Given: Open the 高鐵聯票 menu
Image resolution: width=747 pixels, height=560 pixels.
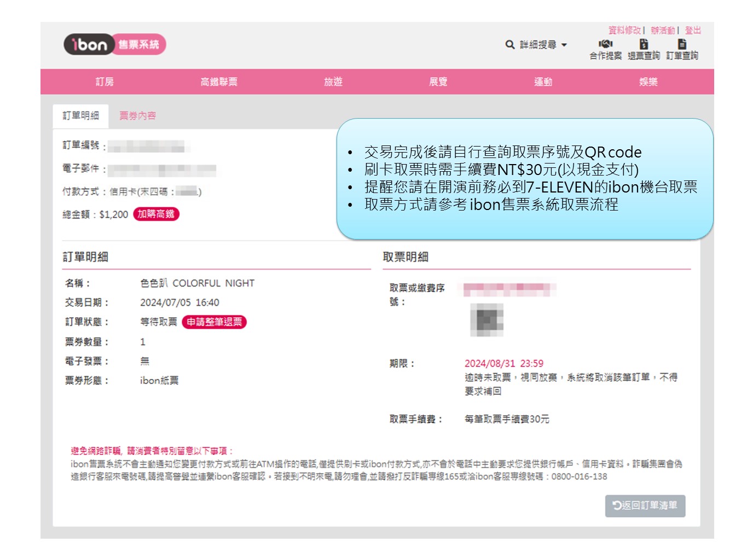Looking at the screenshot, I should 219,81.
